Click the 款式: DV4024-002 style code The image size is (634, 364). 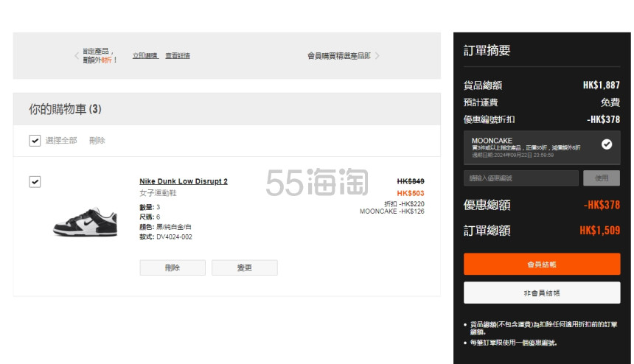click(x=166, y=237)
